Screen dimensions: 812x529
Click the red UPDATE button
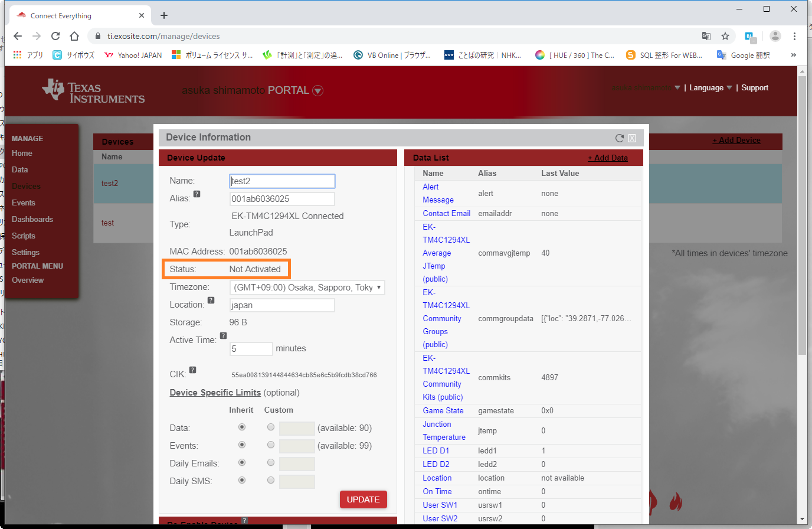pyautogui.click(x=364, y=499)
